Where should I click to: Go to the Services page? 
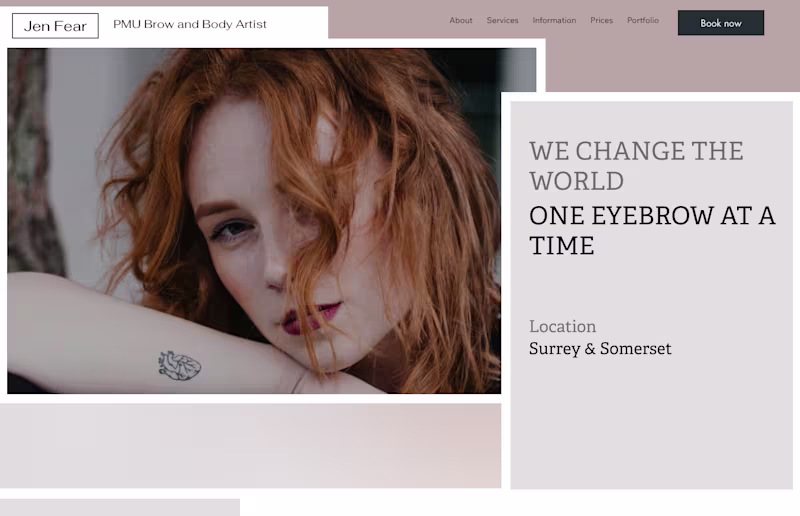[x=503, y=20]
